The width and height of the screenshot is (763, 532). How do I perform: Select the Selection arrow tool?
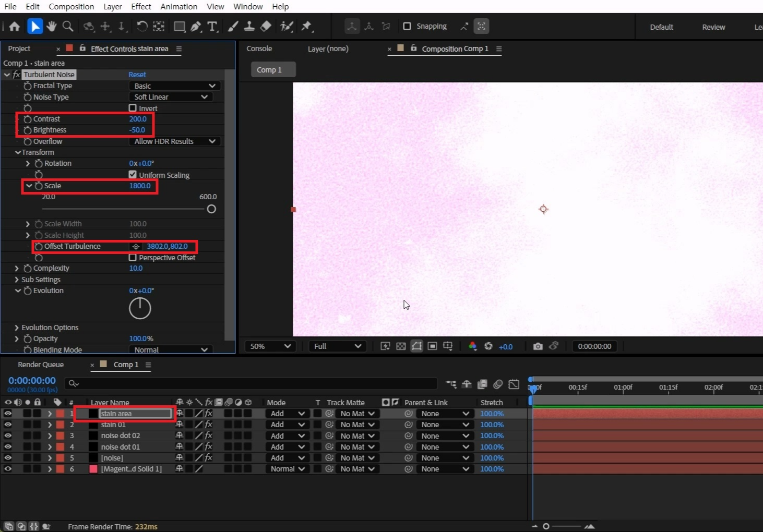(34, 26)
